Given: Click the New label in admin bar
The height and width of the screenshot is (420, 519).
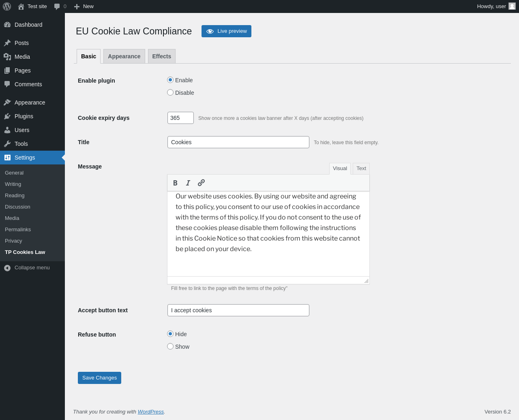Looking at the screenshot, I should (x=88, y=6).
